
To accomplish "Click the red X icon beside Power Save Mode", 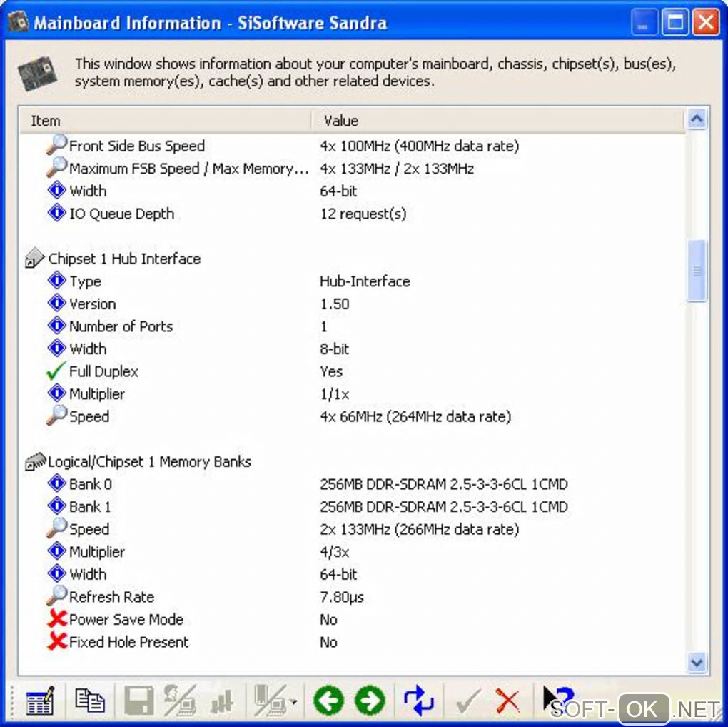I will point(57,618).
